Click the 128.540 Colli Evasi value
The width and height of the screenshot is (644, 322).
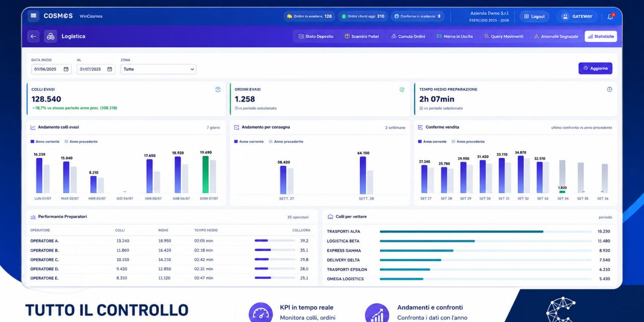tap(46, 99)
